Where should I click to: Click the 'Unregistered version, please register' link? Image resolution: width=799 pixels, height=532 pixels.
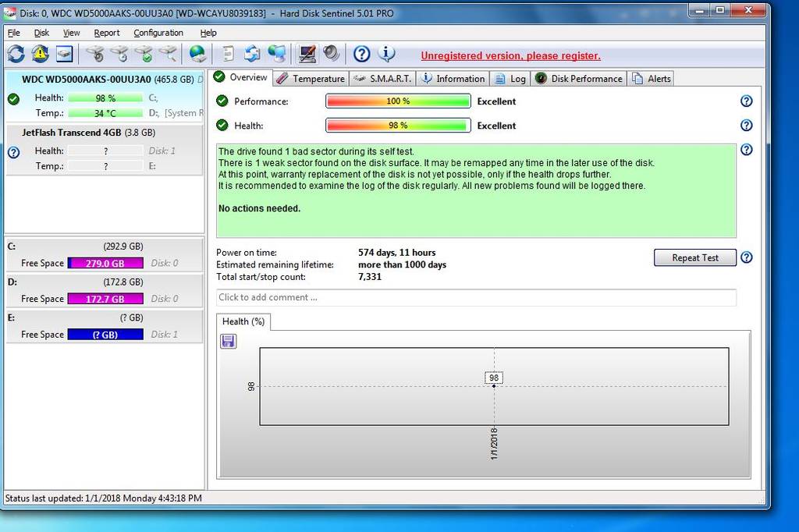510,56
